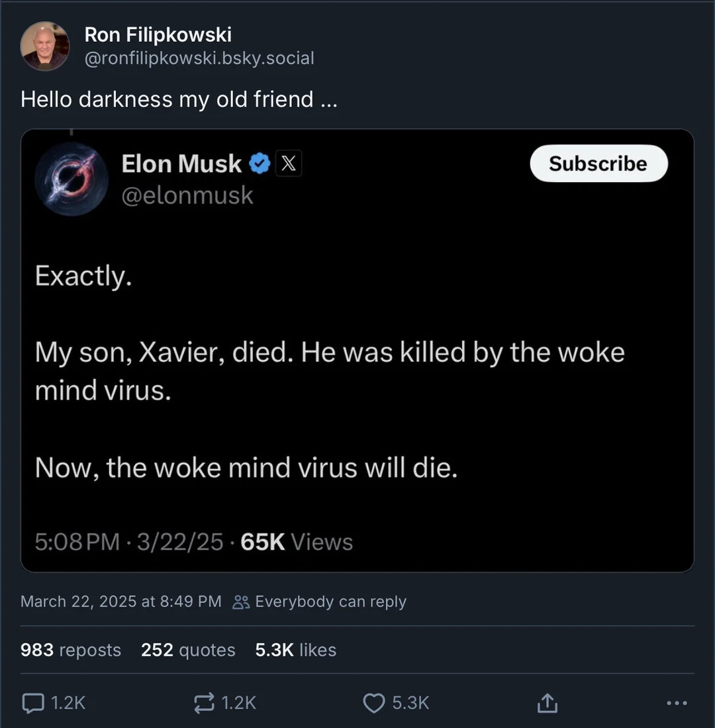Like the post with the heart icon
The height and width of the screenshot is (728, 715).
(x=374, y=703)
